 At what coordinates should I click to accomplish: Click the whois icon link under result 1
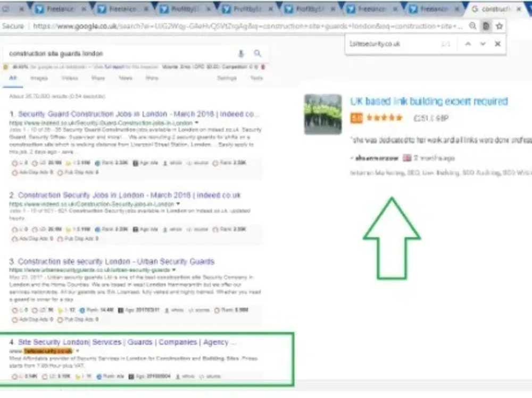[x=172, y=163]
